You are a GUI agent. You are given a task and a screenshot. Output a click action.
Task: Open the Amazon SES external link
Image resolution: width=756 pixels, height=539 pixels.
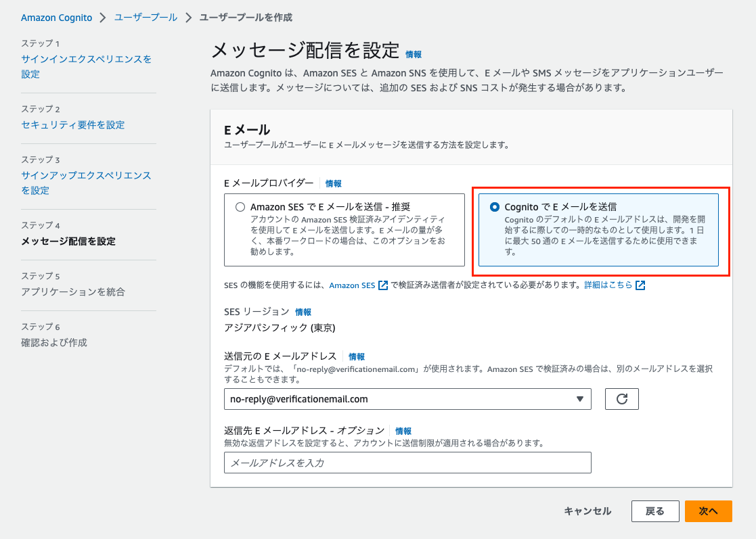pyautogui.click(x=352, y=285)
